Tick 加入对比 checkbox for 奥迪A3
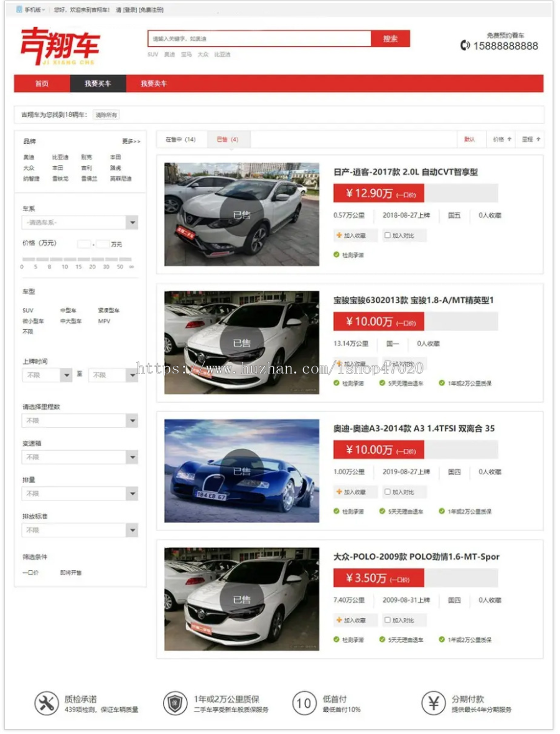 [388, 492]
